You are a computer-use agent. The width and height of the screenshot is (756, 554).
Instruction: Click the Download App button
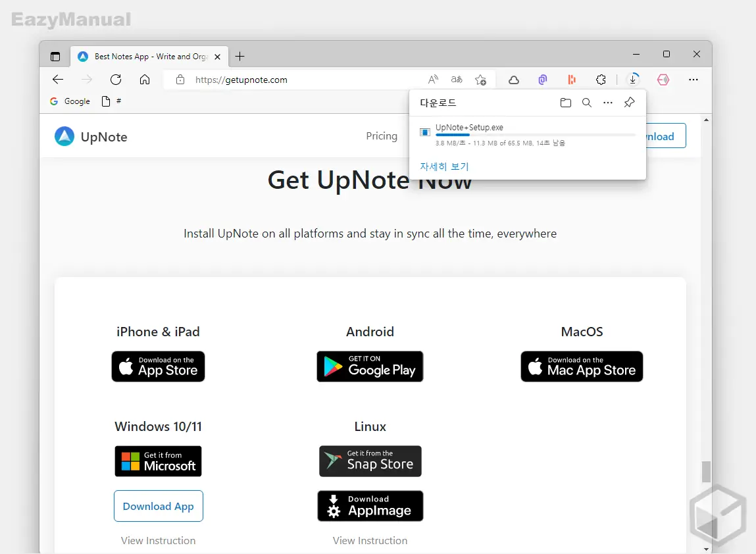point(159,506)
